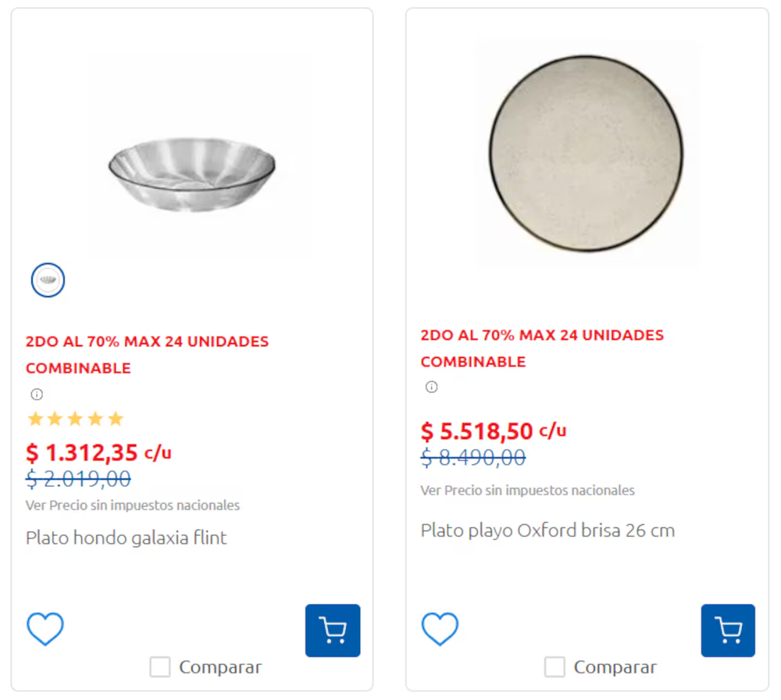This screenshot has height=700, width=781.
Task: Click the heart icon under the Oxford brisa plate
Action: 440,628
